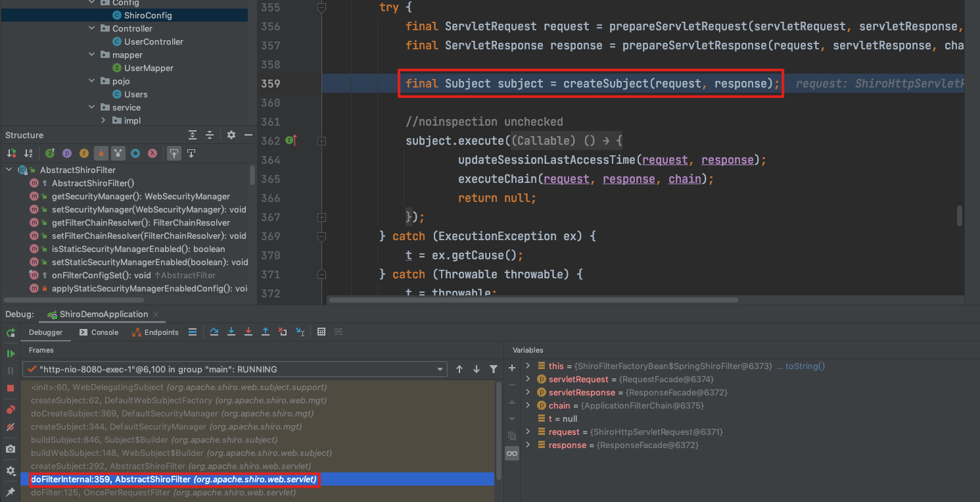Open Evaluate Expression calculator
This screenshot has height=502, width=980.
pyautogui.click(x=321, y=332)
